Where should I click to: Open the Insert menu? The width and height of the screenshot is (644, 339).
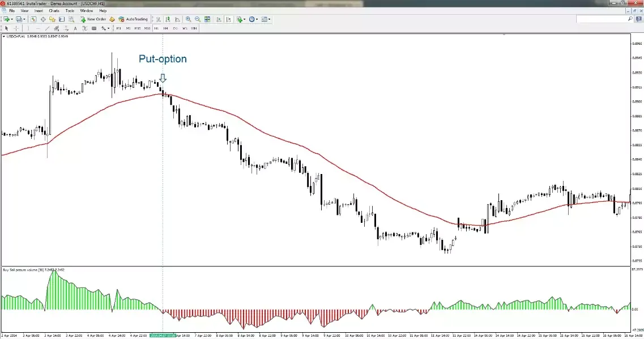tap(39, 11)
